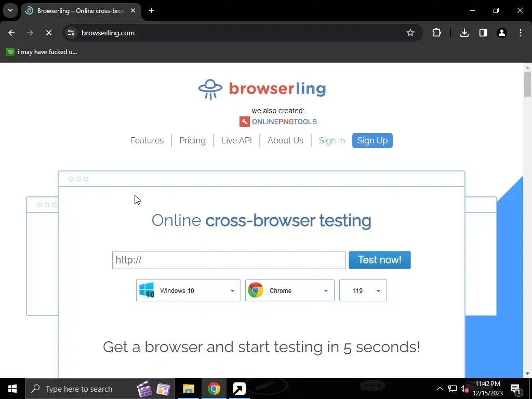Click the browser back arrow
Screen dimensions: 532x399
click(11, 33)
